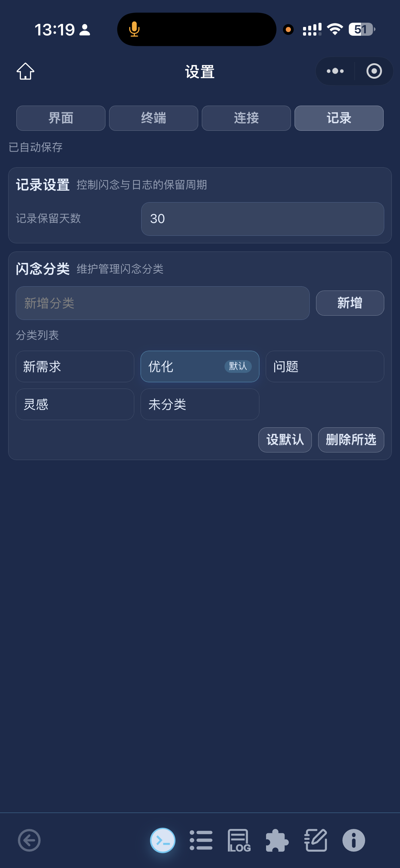This screenshot has height=868, width=400.
Task: Focus the 新增分类 input field
Action: pyautogui.click(x=162, y=303)
